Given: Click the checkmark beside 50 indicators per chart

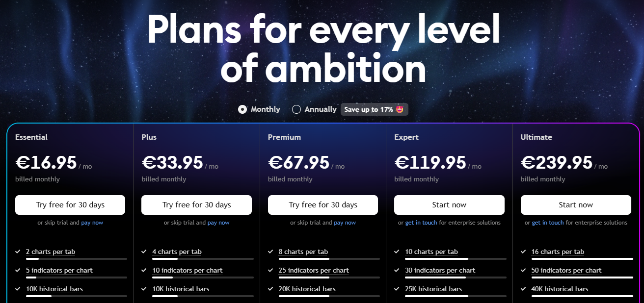Looking at the screenshot, I should tap(524, 270).
